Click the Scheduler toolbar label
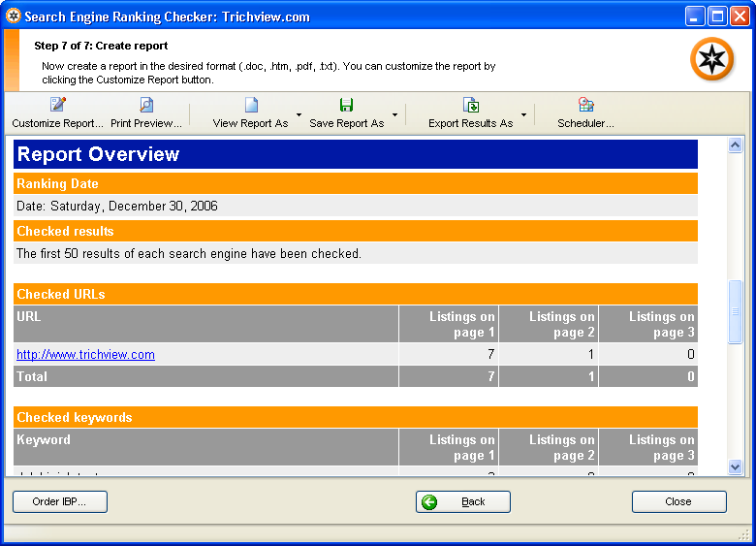756x546 pixels. coord(585,123)
